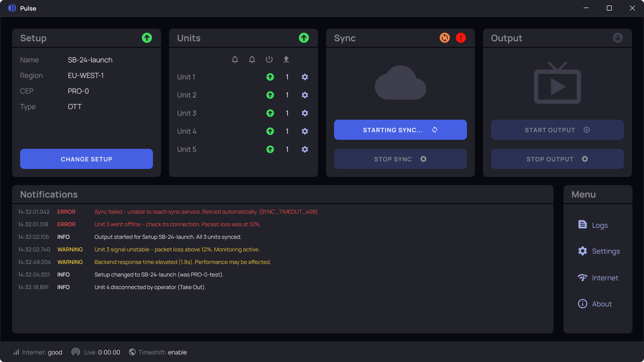Open the Unit 3 gear settings
The image size is (644, 362).
(305, 113)
